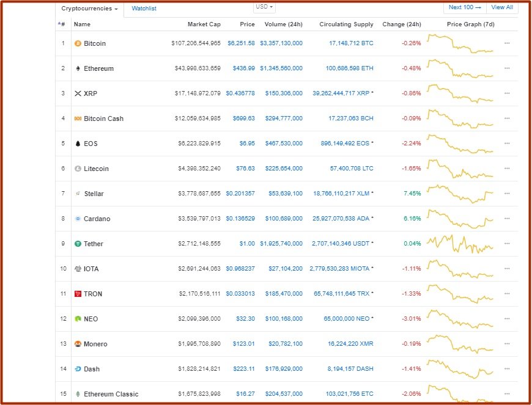This screenshot has height=405, width=532.
Task: Click Bitcoin market cap $107,206,544,965
Action: 196,43
